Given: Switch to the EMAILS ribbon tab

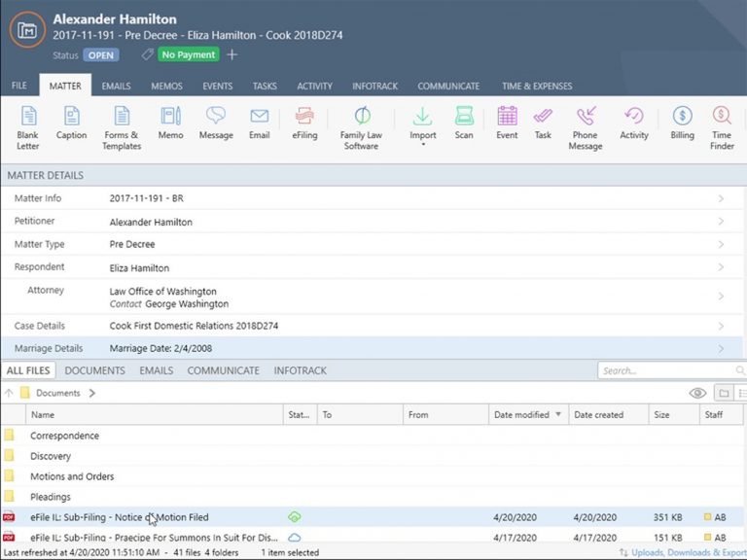Looking at the screenshot, I should pyautogui.click(x=116, y=87).
